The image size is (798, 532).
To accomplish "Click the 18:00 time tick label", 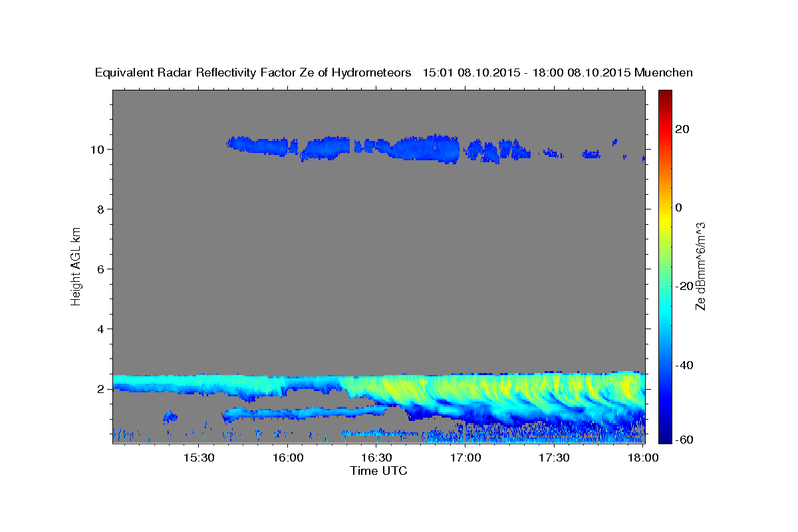I will pyautogui.click(x=642, y=458).
